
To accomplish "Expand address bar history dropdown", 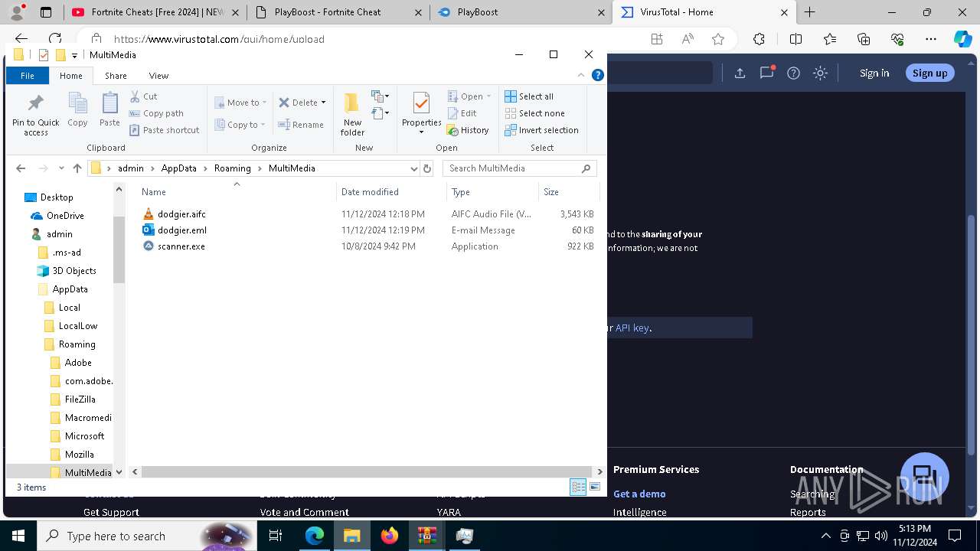I will click(x=414, y=168).
